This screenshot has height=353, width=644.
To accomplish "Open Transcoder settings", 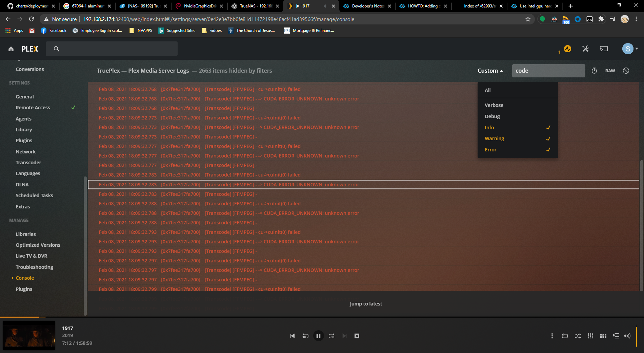I will click(x=28, y=163).
